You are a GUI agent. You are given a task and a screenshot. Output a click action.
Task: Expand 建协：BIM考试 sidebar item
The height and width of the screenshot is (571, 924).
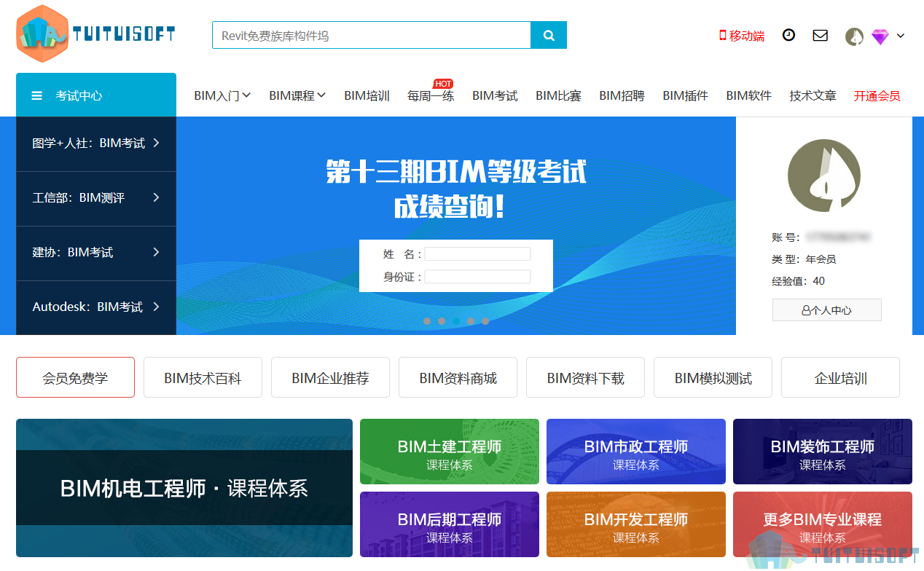click(x=96, y=253)
